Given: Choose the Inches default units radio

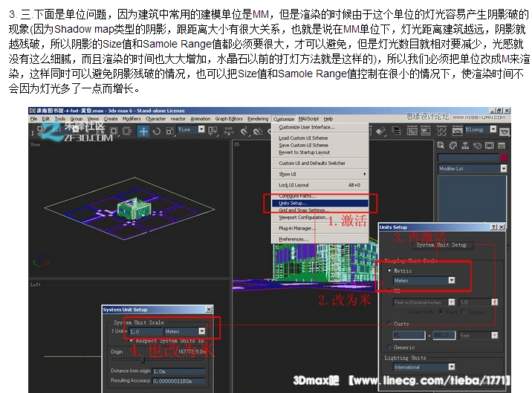Looking at the screenshot, I should 464,311.
